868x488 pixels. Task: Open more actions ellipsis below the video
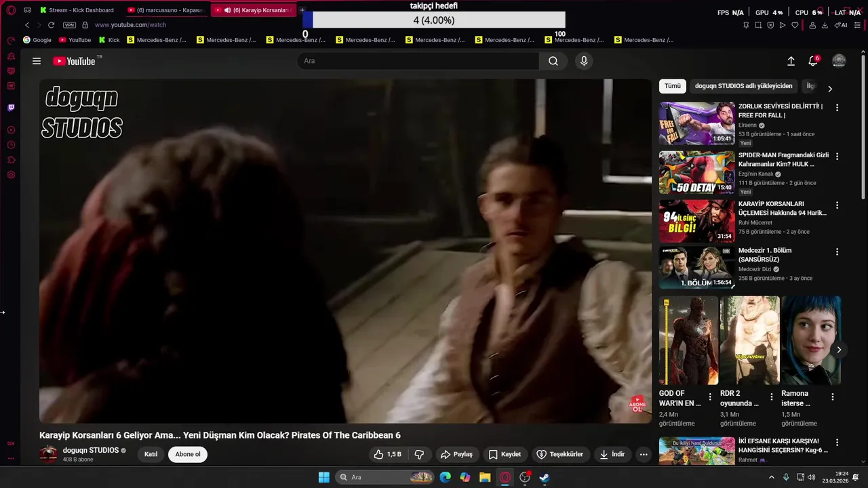click(x=644, y=454)
